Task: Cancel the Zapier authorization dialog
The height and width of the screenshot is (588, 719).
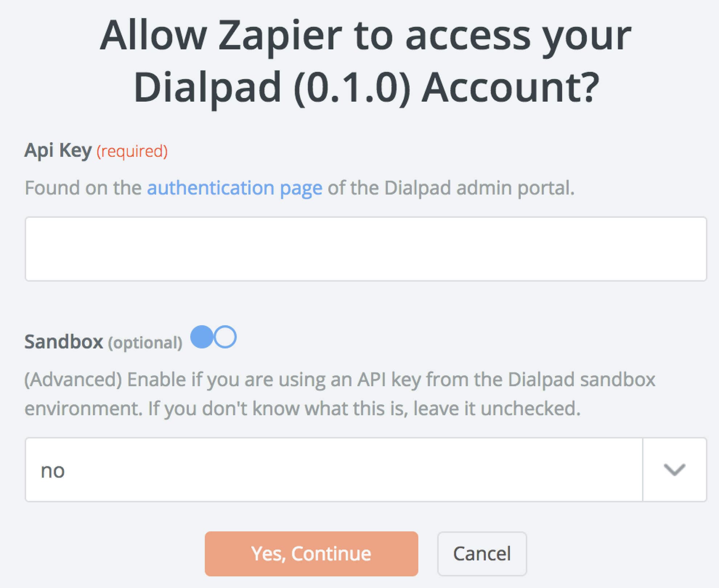Action: pyautogui.click(x=482, y=553)
